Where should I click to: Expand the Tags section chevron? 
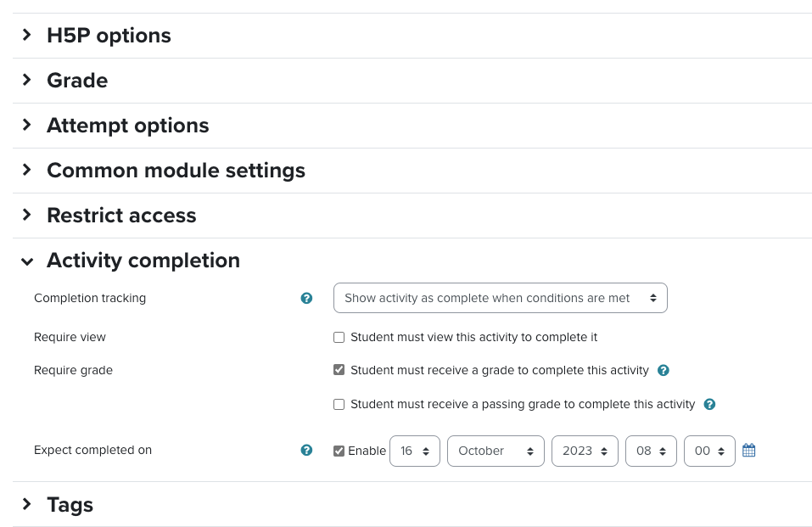tap(27, 504)
